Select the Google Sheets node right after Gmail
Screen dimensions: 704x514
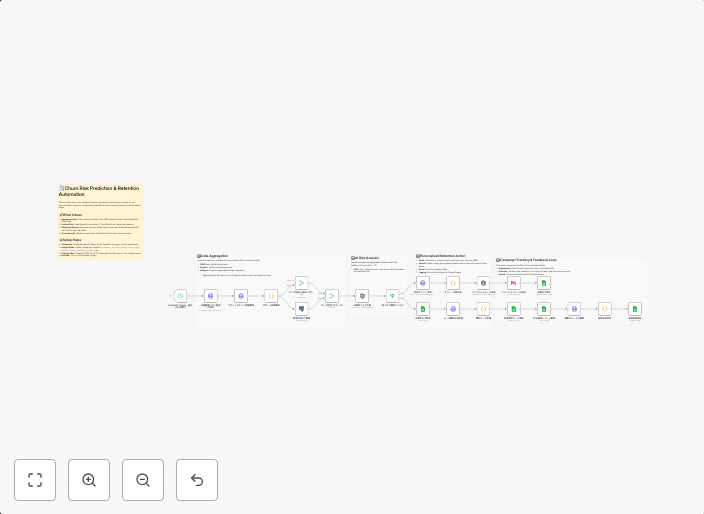pyautogui.click(x=544, y=283)
